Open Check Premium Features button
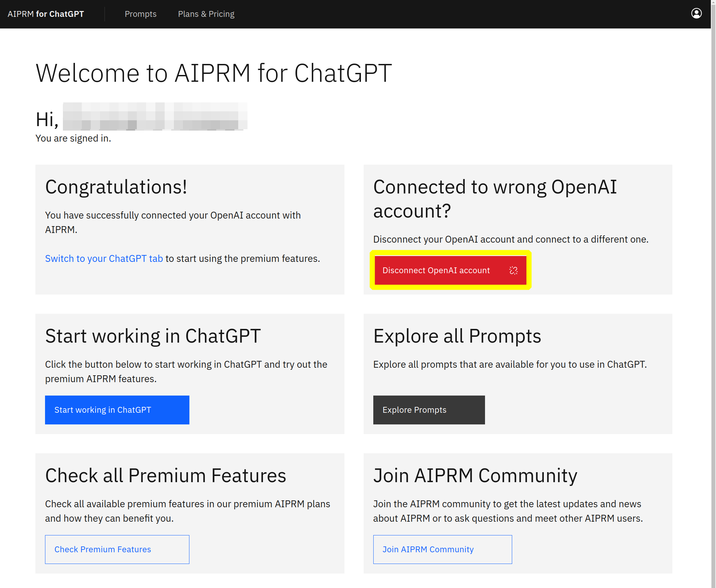716x588 pixels. 117,549
